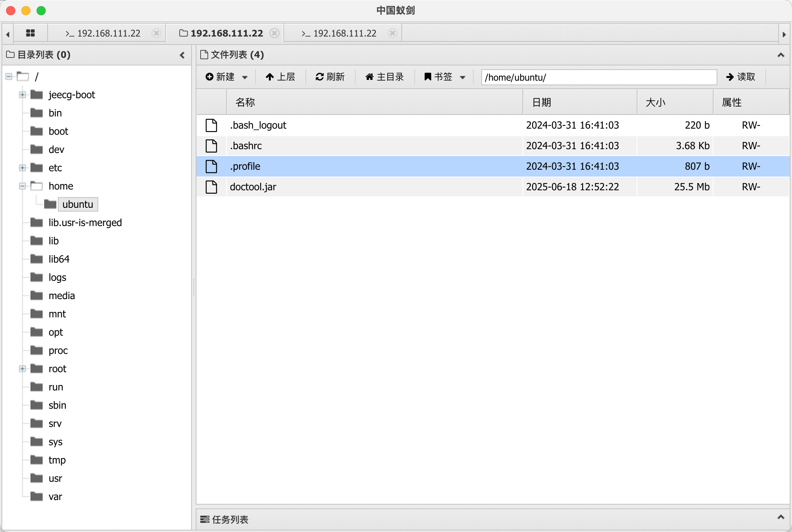Open the grid home tab icon
Viewport: 792px width, 532px height.
point(30,33)
